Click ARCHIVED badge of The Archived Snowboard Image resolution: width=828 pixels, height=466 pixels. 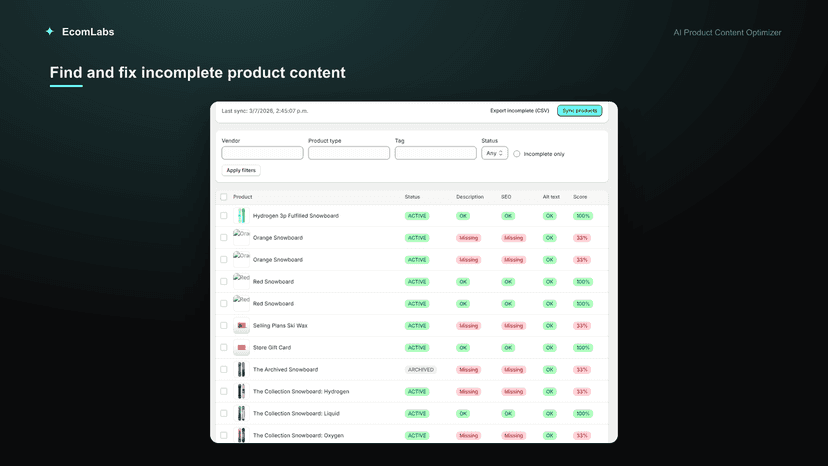[x=421, y=369]
